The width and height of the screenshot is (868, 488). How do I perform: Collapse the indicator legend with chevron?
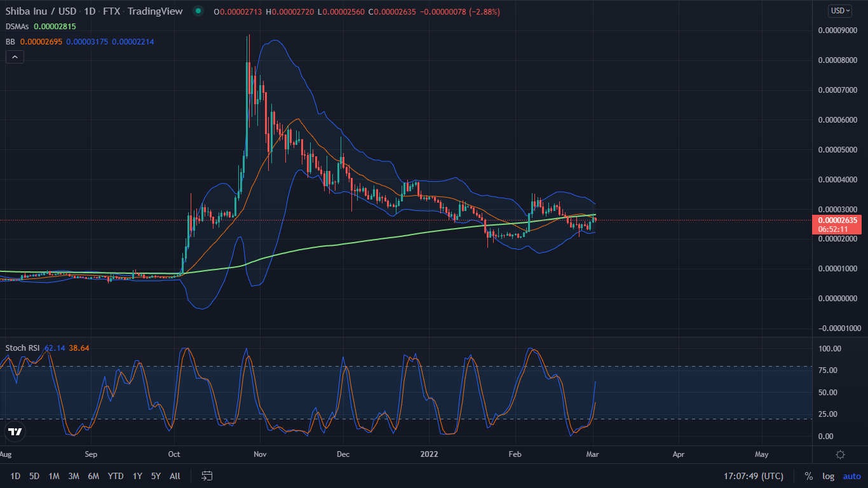click(15, 57)
